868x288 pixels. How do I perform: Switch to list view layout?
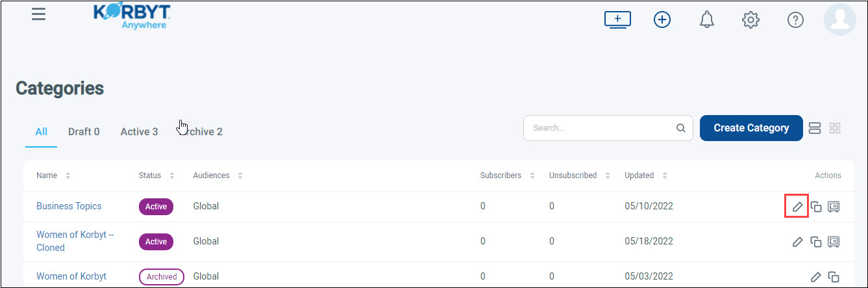815,128
